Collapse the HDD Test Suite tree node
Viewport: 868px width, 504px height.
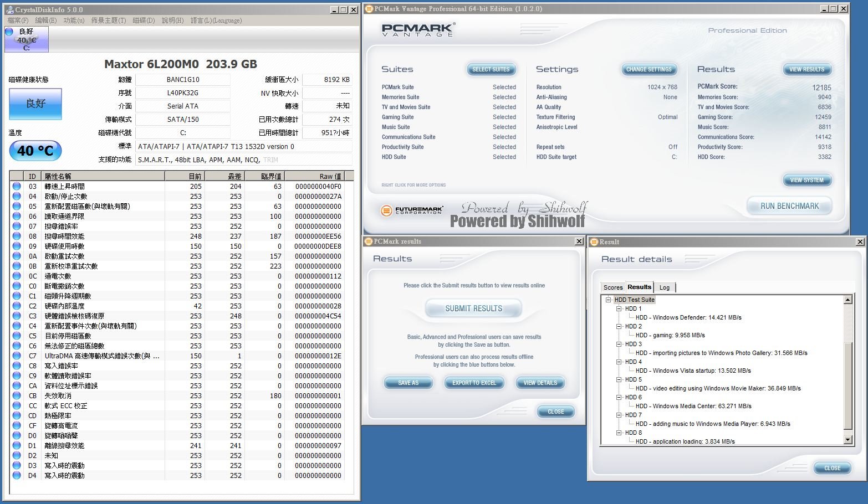(x=609, y=300)
